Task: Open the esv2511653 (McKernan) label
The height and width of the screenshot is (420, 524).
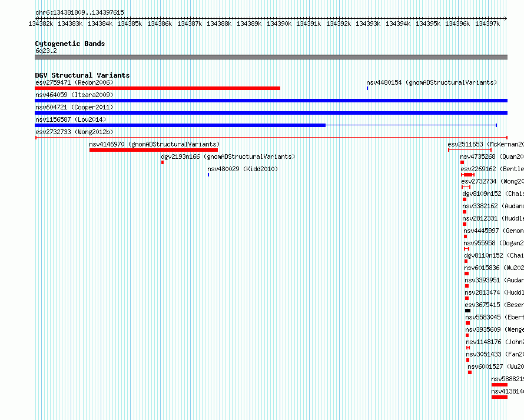Action: [486, 144]
